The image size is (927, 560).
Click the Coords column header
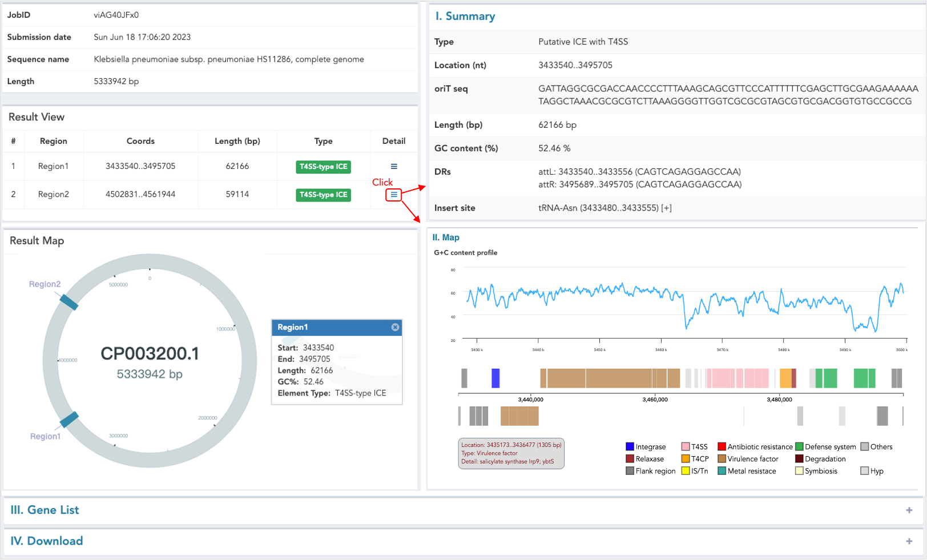click(140, 141)
